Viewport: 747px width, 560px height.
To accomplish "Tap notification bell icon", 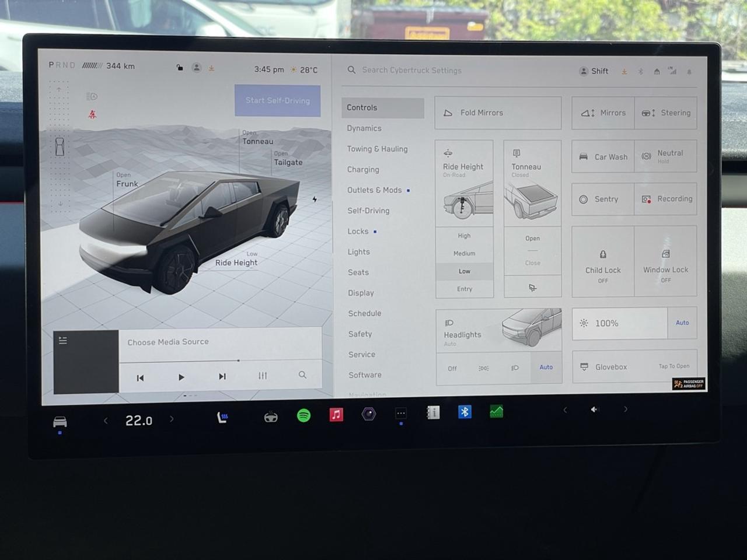I will pos(689,72).
